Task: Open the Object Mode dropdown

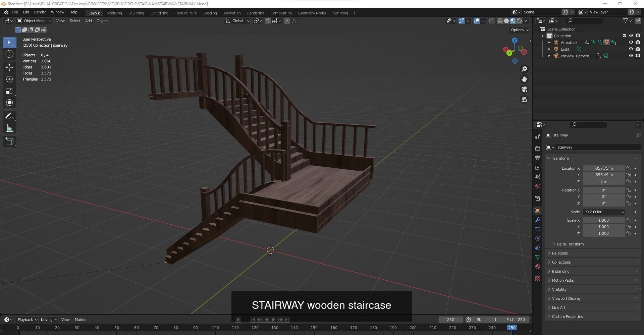Action: 34,21
